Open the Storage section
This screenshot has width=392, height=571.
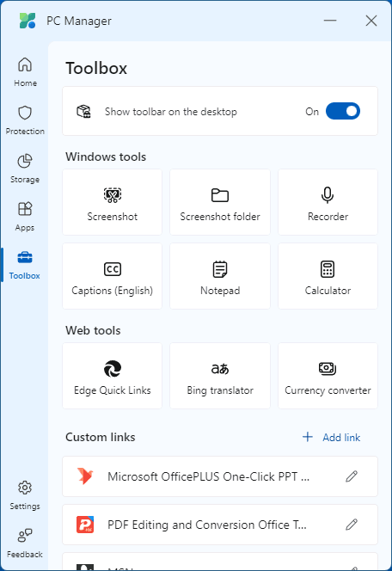[25, 169]
